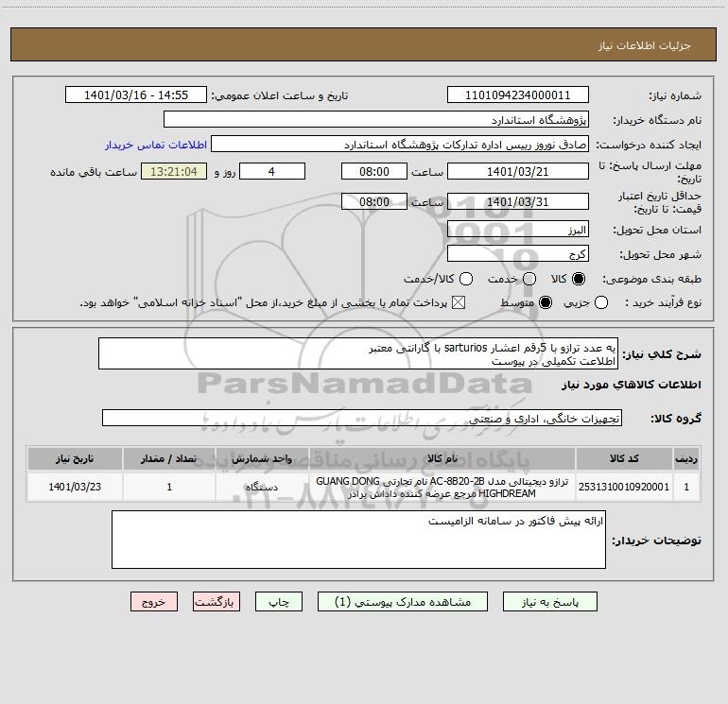Click the page title جزئیات اطلاعات نیاز

click(645, 45)
